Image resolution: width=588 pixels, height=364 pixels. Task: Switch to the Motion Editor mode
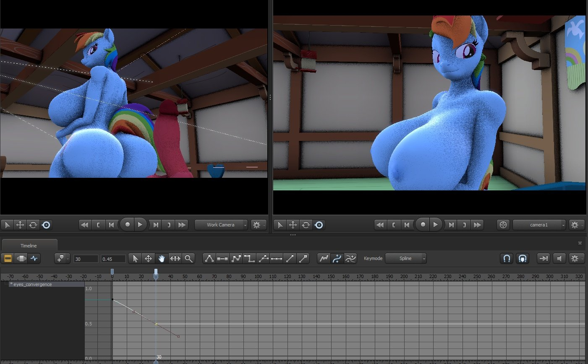21,258
